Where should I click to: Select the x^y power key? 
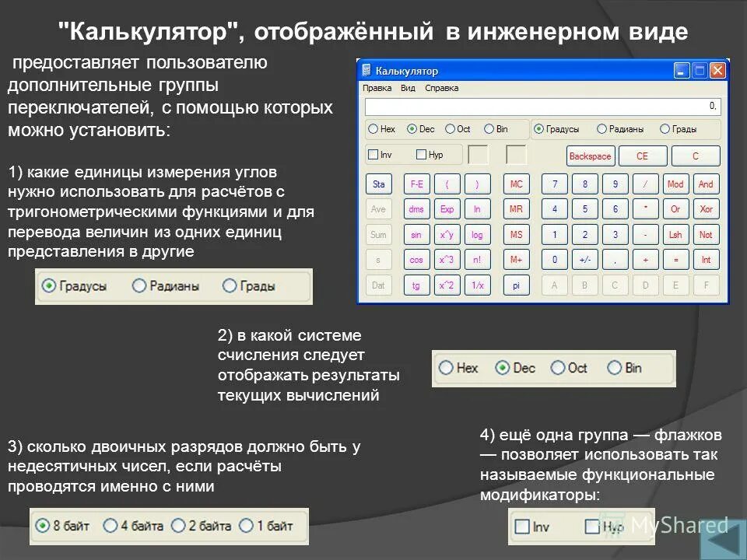coord(446,234)
